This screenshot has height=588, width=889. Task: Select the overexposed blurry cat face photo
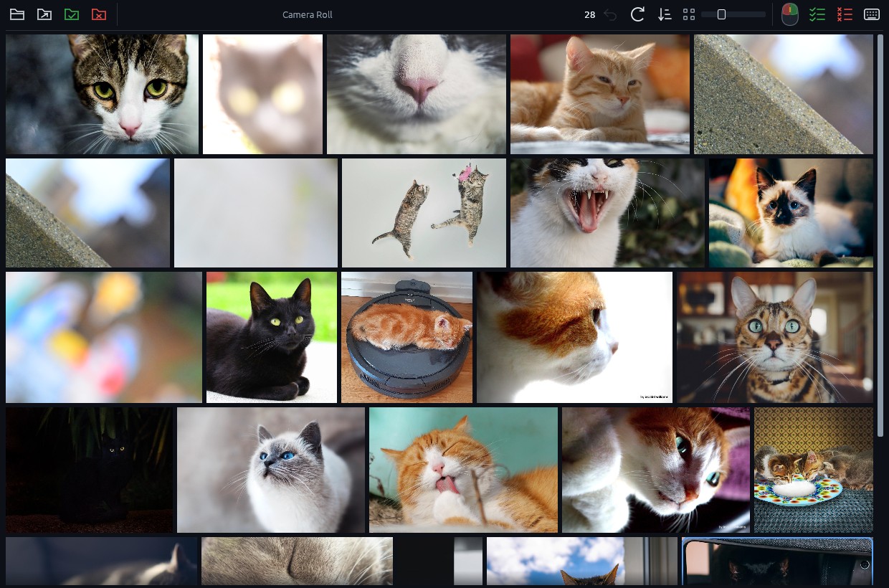[262, 94]
